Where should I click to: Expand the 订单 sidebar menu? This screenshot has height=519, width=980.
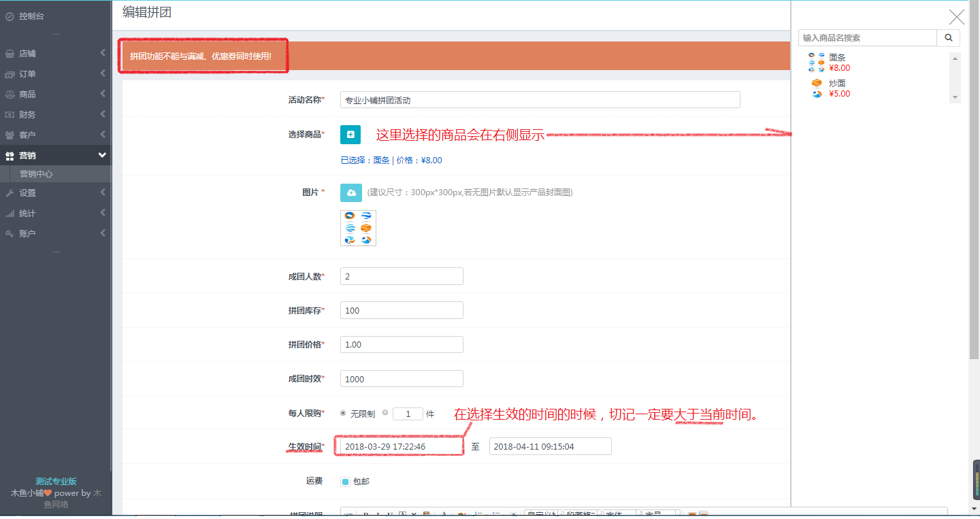click(x=56, y=73)
